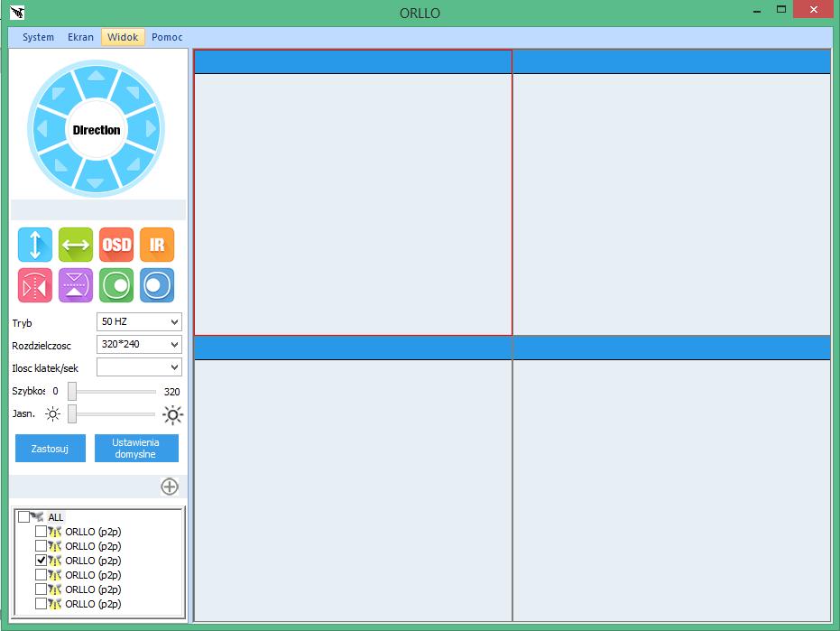Check the second ORLLO (p2p) checkbox

41,546
